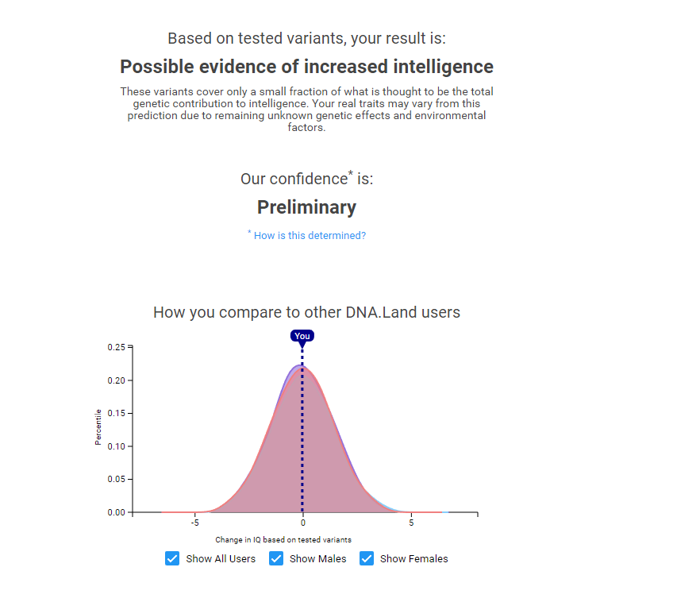Click the 'How you compare' chart title
700x602 pixels.
(306, 312)
